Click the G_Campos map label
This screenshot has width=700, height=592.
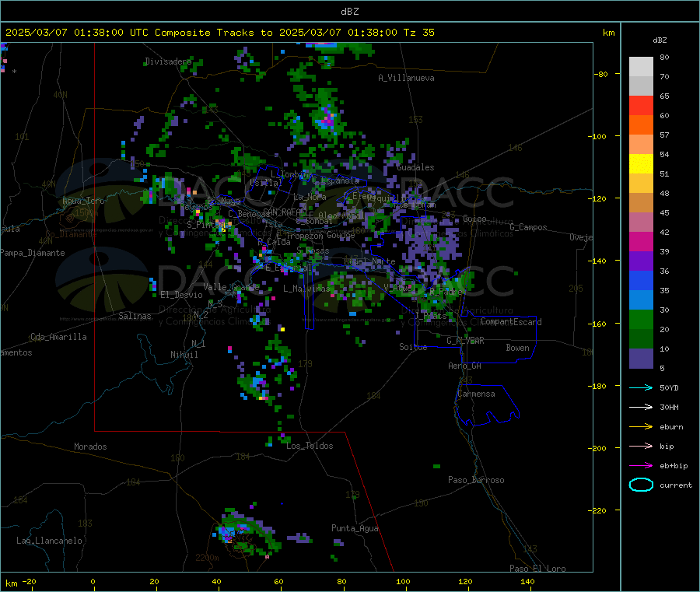(529, 227)
